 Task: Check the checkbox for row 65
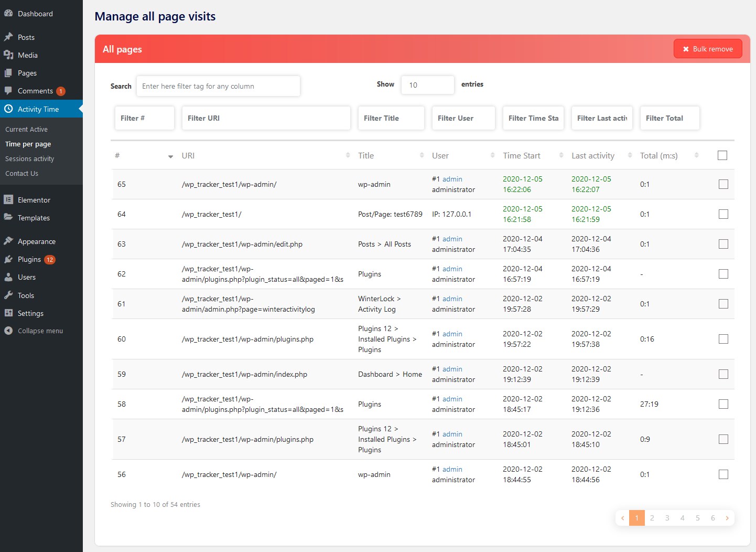pyautogui.click(x=723, y=184)
